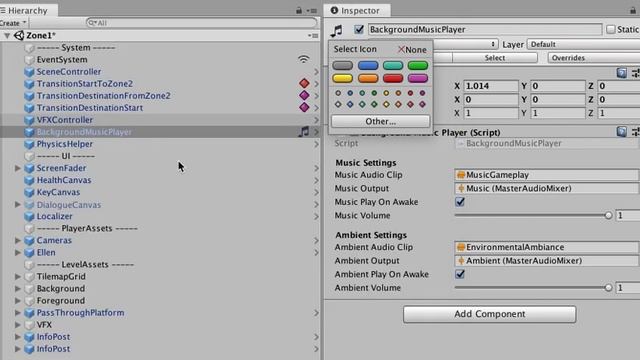Viewport: 640px width, 360px height.
Task: Click the Hierarchy lock icon
Action: (299, 11)
